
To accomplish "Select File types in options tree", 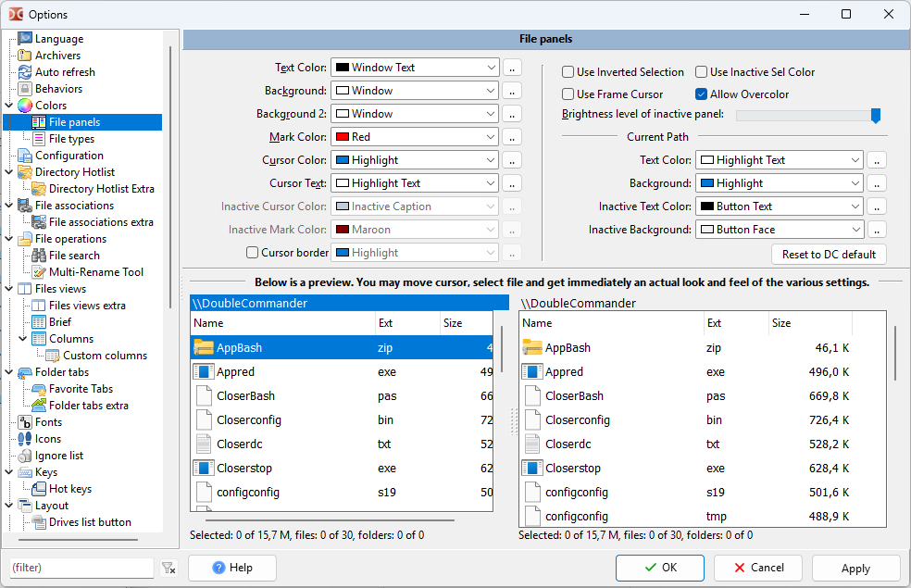I will coord(71,139).
